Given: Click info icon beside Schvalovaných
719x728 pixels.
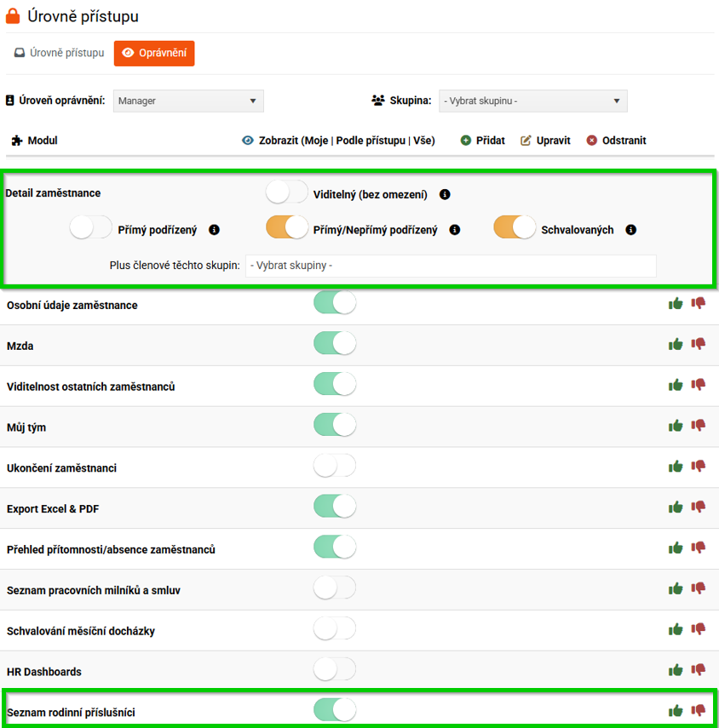Looking at the screenshot, I should pos(631,230).
